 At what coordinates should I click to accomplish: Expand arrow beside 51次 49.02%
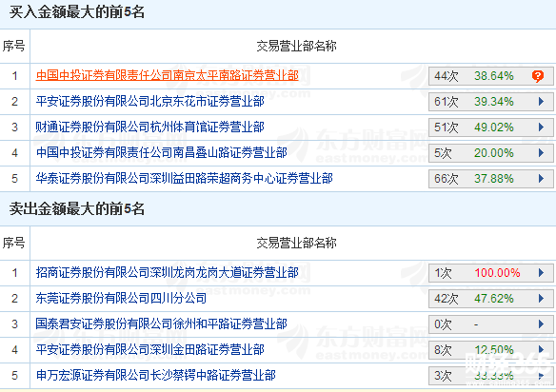[x=541, y=127]
